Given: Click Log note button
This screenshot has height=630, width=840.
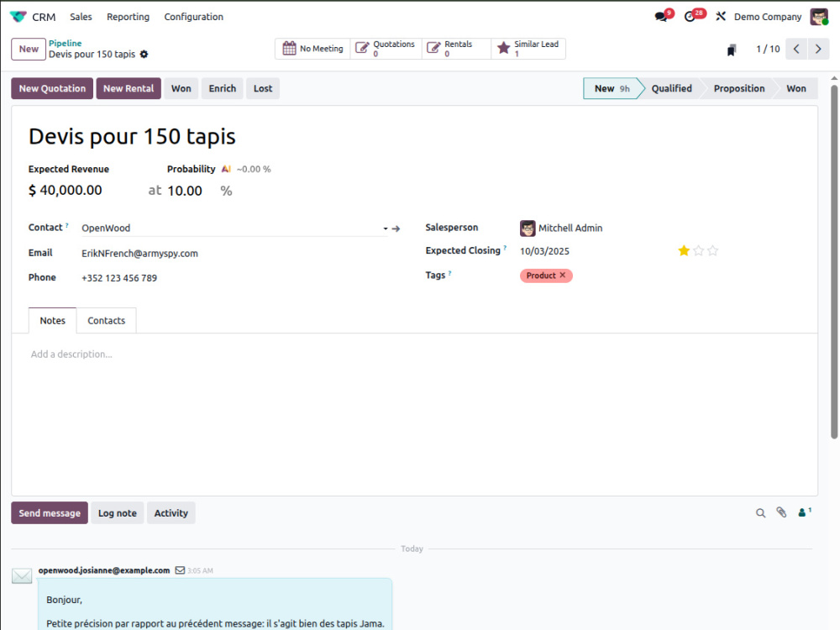Looking at the screenshot, I should pos(118,512).
